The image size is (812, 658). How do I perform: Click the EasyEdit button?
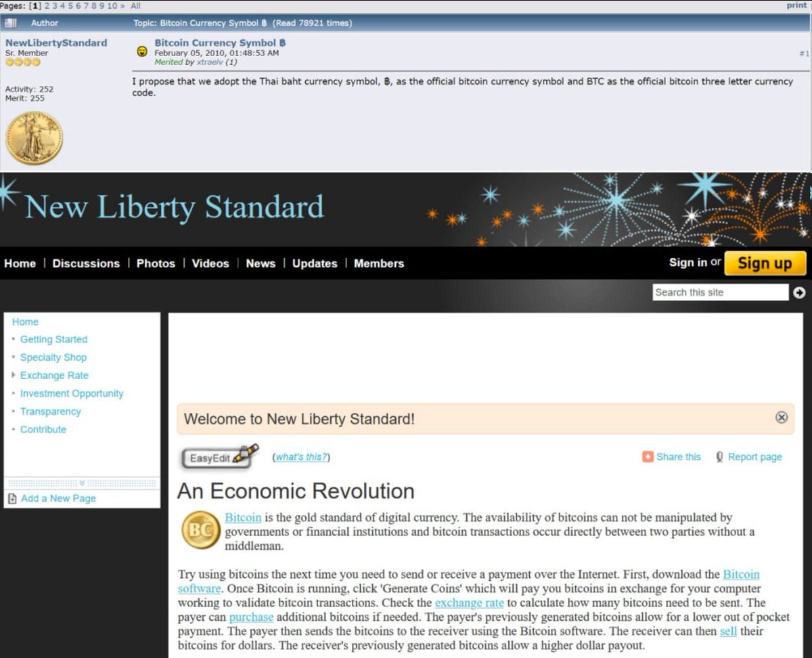220,457
